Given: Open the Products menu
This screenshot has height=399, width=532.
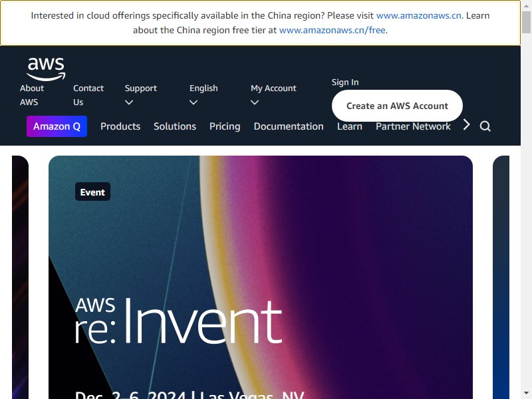Looking at the screenshot, I should click(x=120, y=126).
